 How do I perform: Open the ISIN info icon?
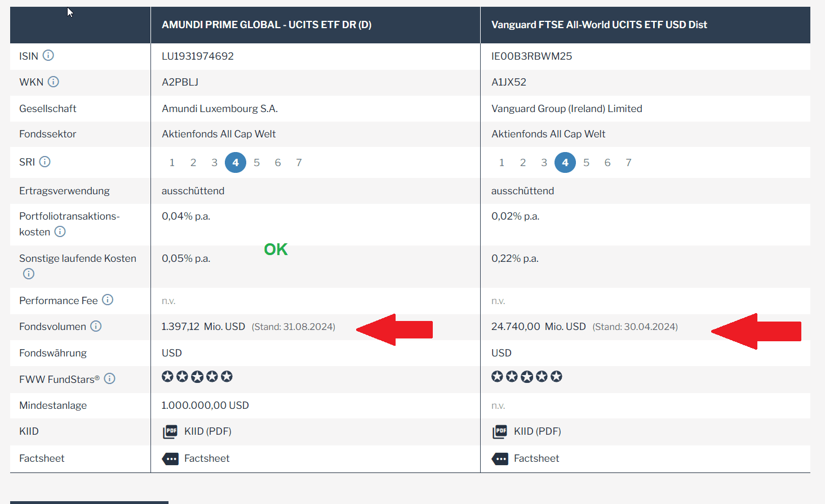click(x=48, y=55)
